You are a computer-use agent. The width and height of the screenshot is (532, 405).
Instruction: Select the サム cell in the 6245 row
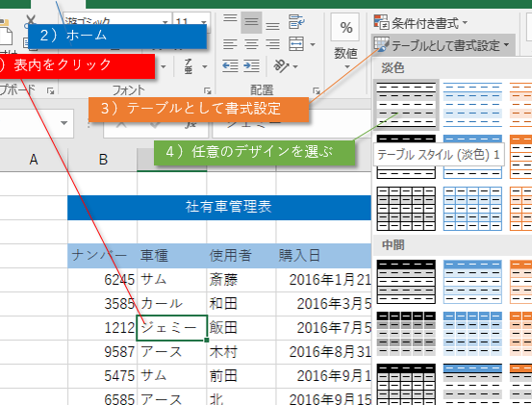[x=172, y=280]
